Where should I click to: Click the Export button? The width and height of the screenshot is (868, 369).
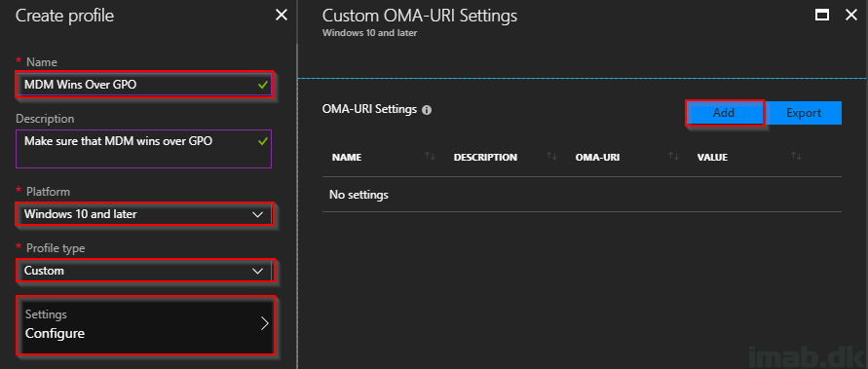coord(804,113)
